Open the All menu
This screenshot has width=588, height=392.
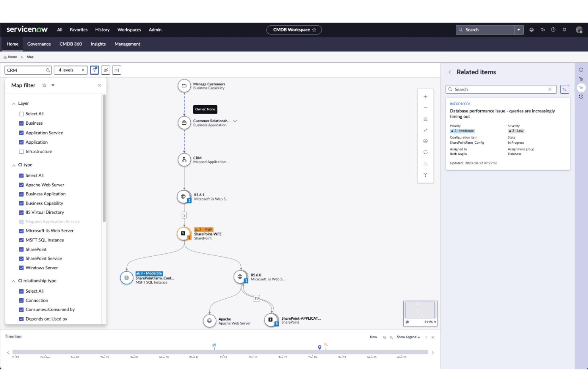point(60,30)
